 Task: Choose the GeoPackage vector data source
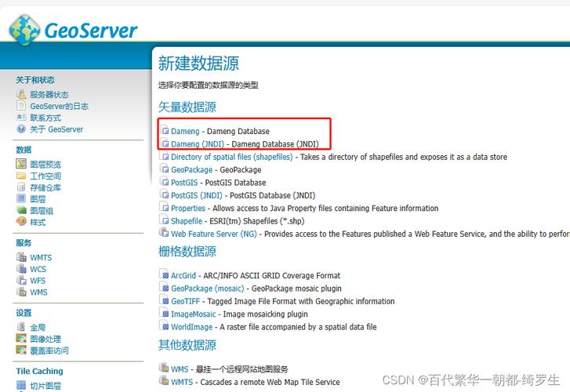(191, 170)
